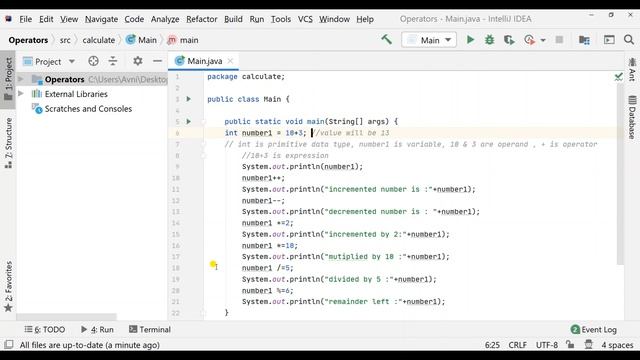This screenshot has height=360, width=640.
Task: Open the Event Log
Action: (x=594, y=329)
